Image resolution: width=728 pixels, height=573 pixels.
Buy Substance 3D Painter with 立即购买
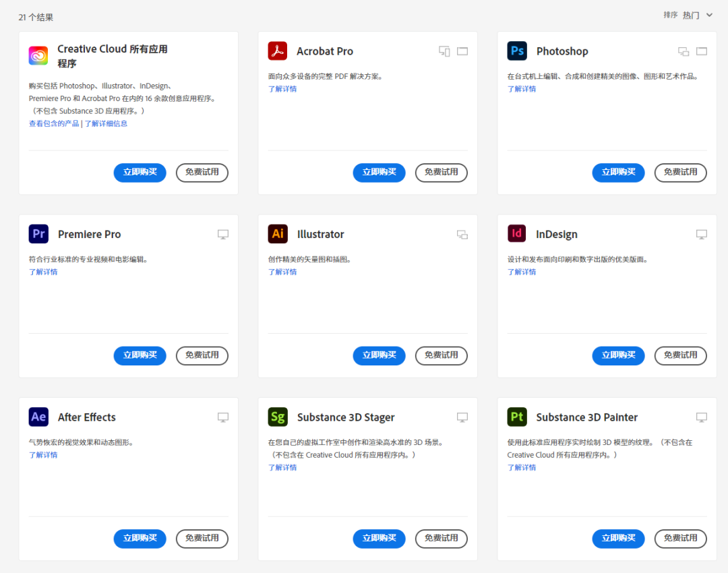(618, 538)
